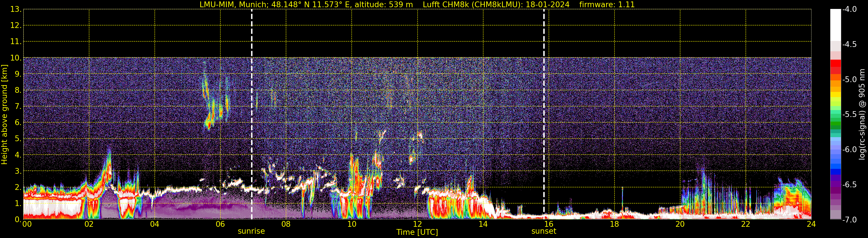This screenshot has height=238, width=868.
Task: Click the 'Time [UTC]' axis label
Action: pos(417,232)
